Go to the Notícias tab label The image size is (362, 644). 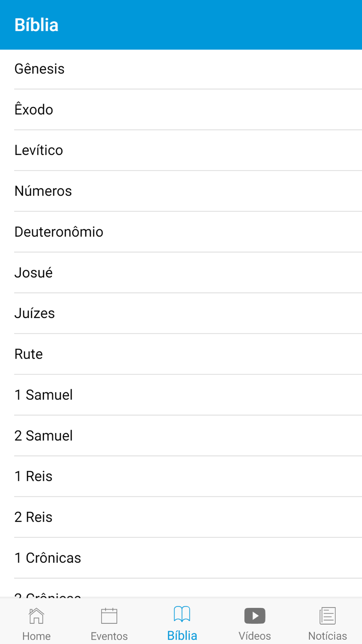tap(328, 636)
